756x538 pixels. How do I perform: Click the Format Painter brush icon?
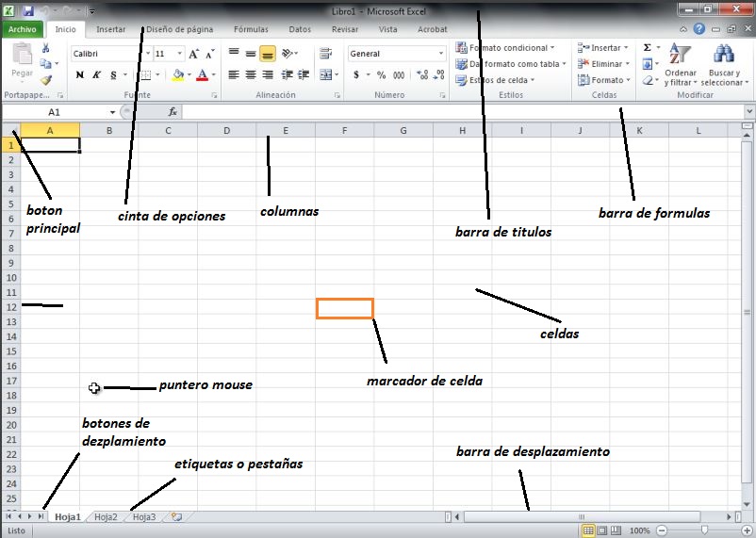tap(46, 81)
